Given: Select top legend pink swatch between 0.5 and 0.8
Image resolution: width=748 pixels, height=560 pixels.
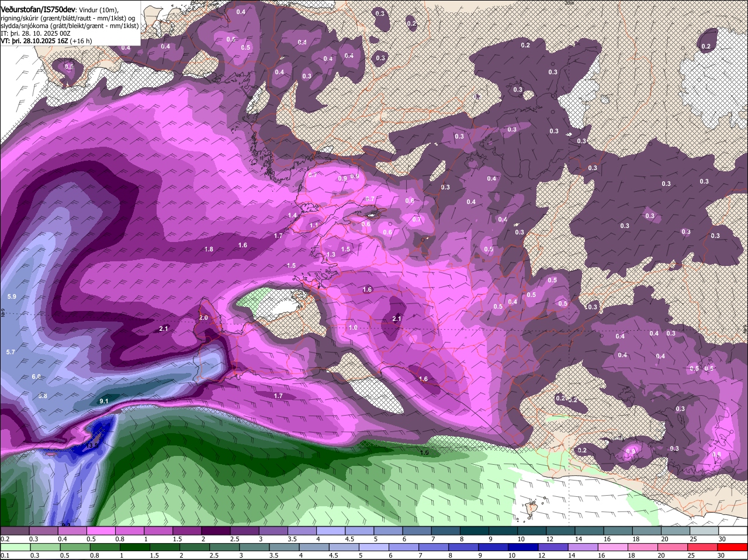Looking at the screenshot, I should pyautogui.click(x=101, y=530).
